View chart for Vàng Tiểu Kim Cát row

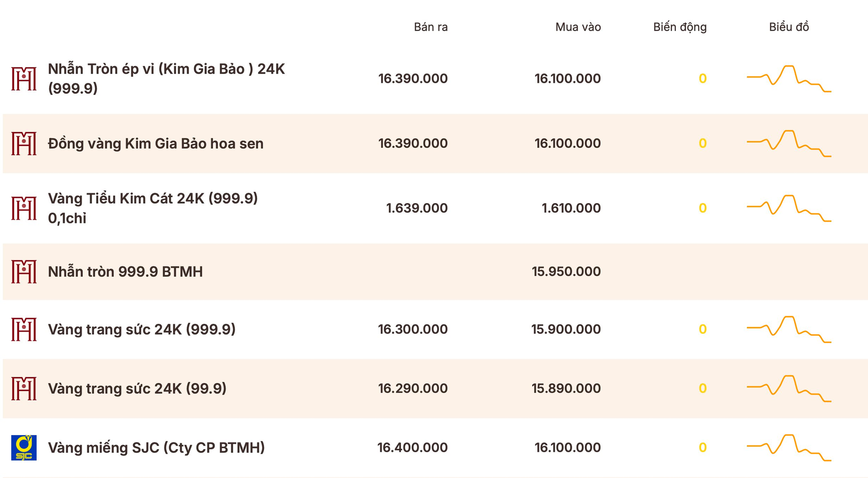point(789,208)
